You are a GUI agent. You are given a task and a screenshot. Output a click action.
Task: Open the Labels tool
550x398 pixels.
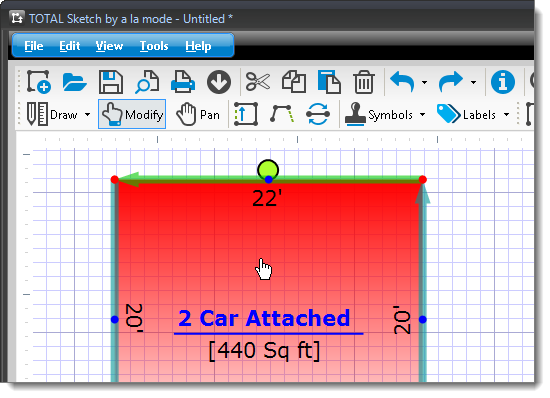pyautogui.click(x=467, y=114)
